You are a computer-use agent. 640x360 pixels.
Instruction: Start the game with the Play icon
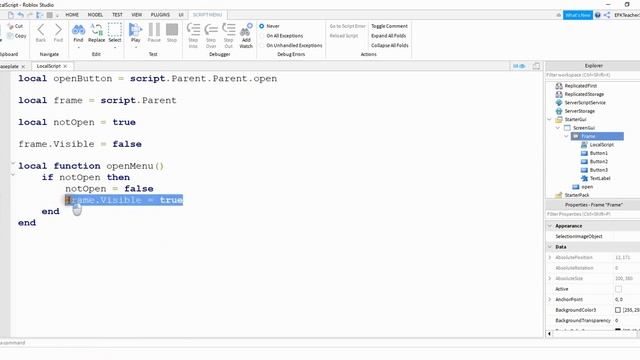(x=136, y=30)
